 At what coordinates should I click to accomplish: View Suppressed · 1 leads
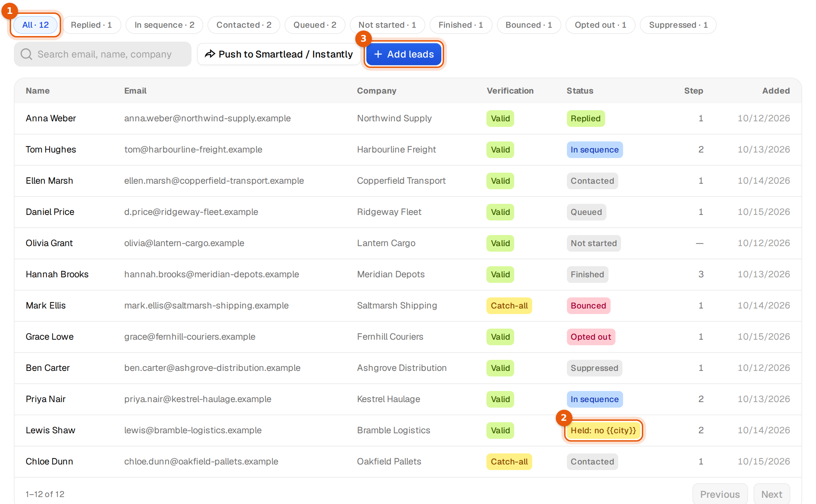pos(678,25)
